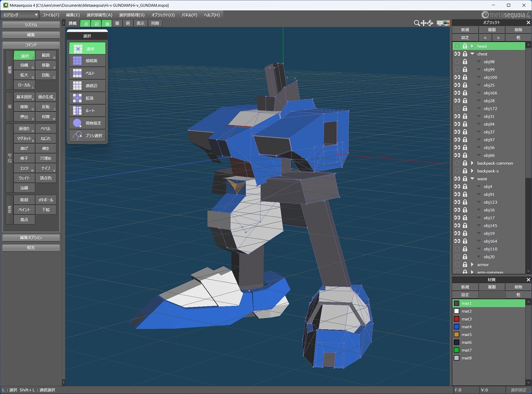The height and width of the screenshot is (394, 532).
Task: Hide obj25 with its eye toggle
Action: (x=457, y=85)
